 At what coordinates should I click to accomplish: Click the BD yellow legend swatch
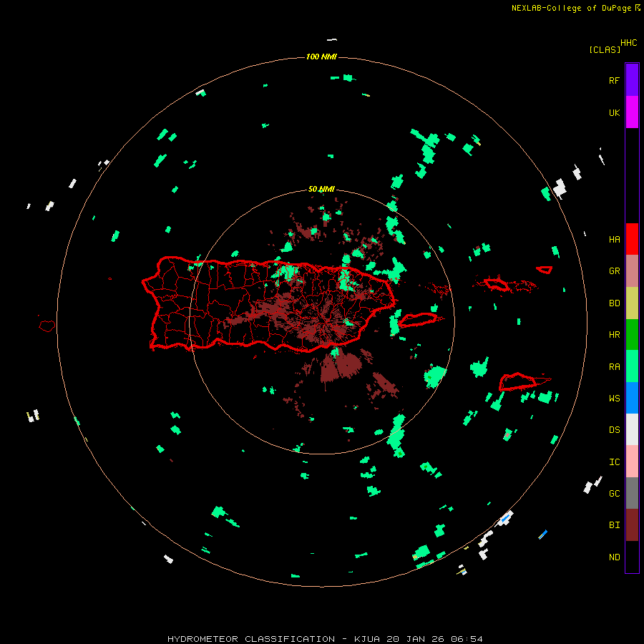632,303
